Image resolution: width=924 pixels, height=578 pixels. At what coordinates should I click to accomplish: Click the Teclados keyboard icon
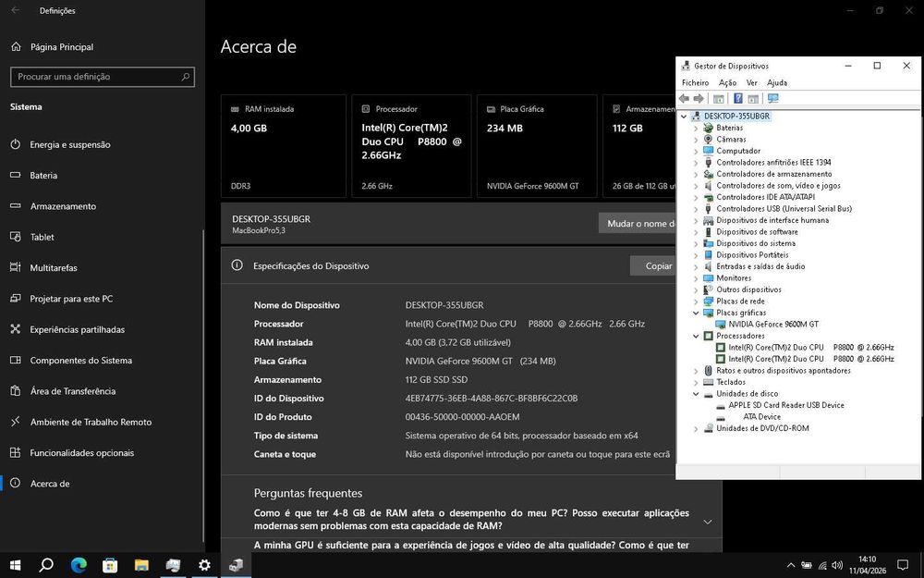tap(709, 382)
